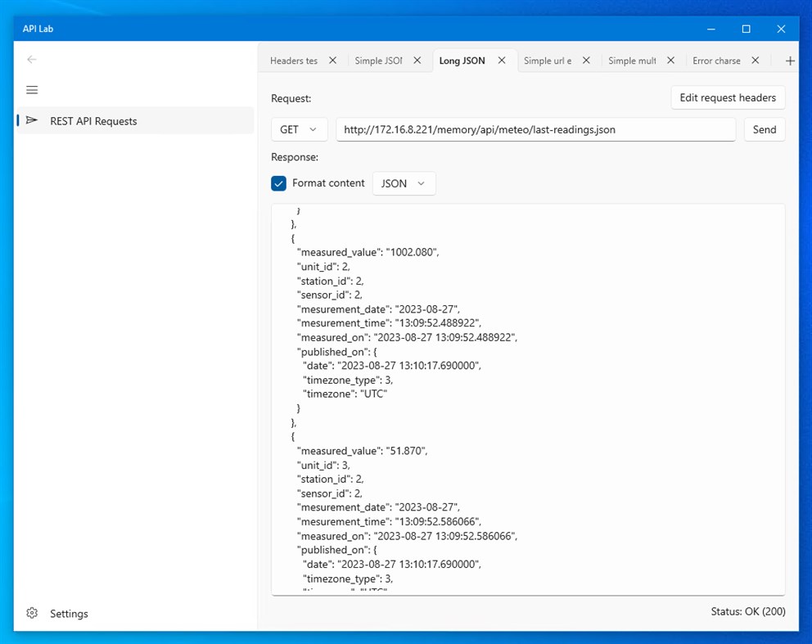Add a new request tab with the plus icon

(788, 60)
